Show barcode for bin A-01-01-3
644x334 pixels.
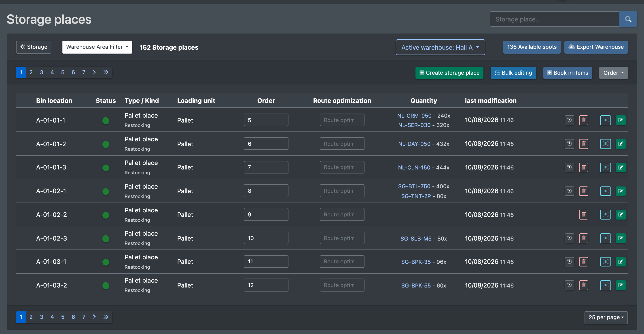(605, 167)
